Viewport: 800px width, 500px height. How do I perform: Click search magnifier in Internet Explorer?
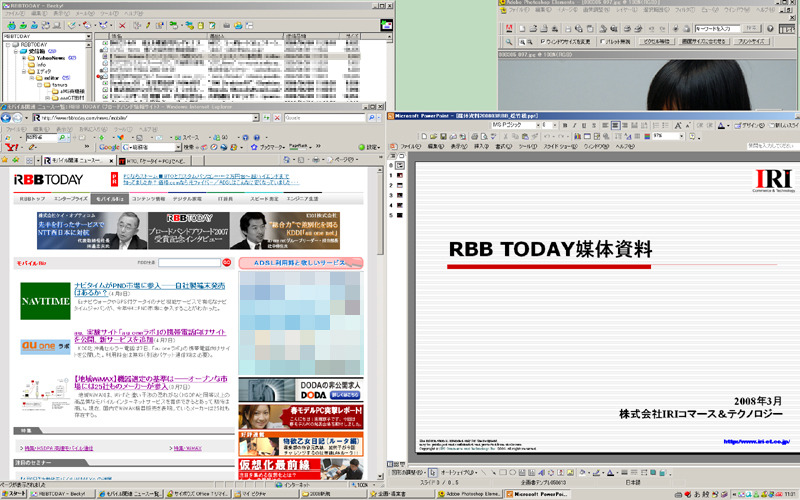coord(371,118)
